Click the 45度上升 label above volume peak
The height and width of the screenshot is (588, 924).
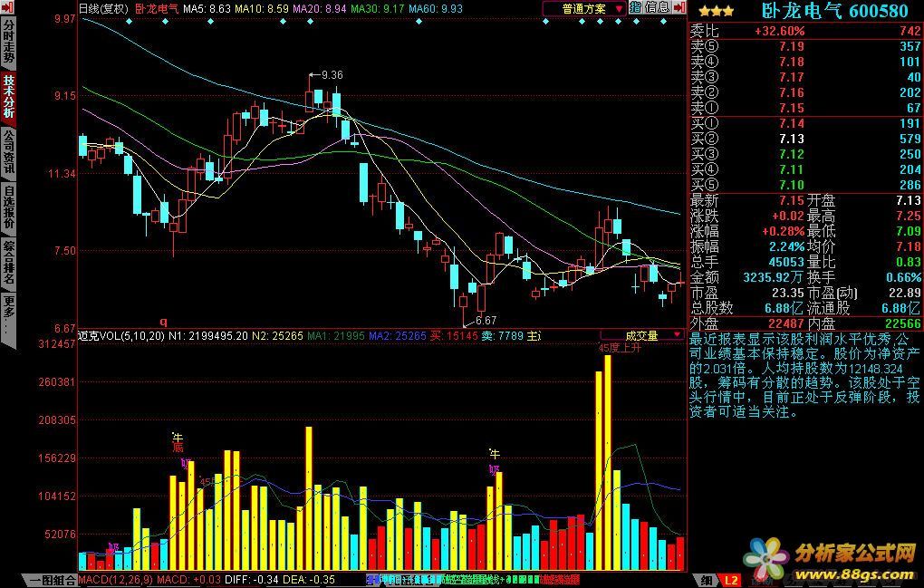620,348
